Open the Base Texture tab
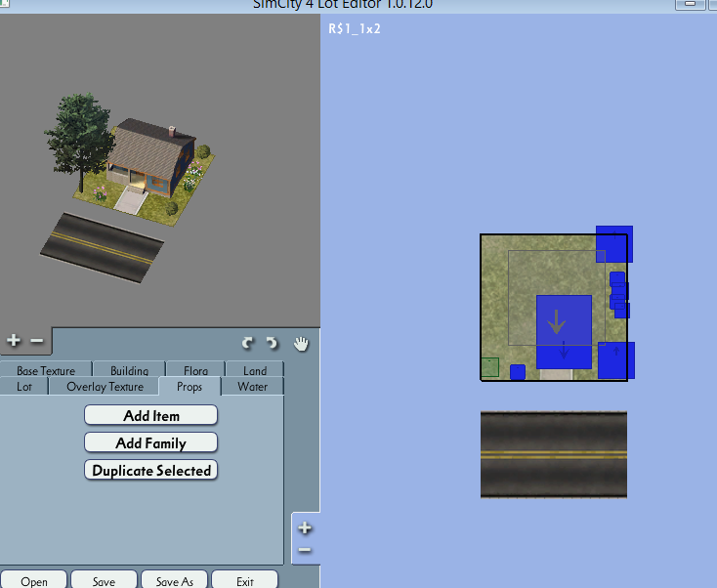This screenshot has height=588, width=717. pos(46,369)
